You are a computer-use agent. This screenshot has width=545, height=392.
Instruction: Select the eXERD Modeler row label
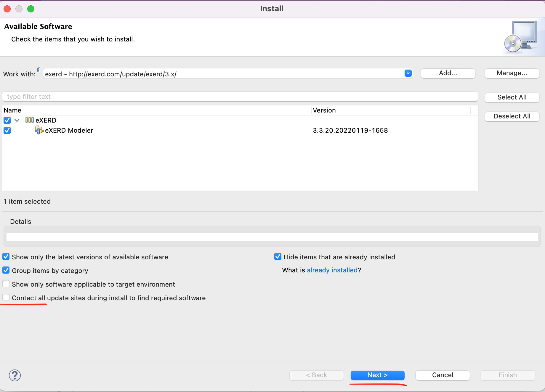click(69, 130)
